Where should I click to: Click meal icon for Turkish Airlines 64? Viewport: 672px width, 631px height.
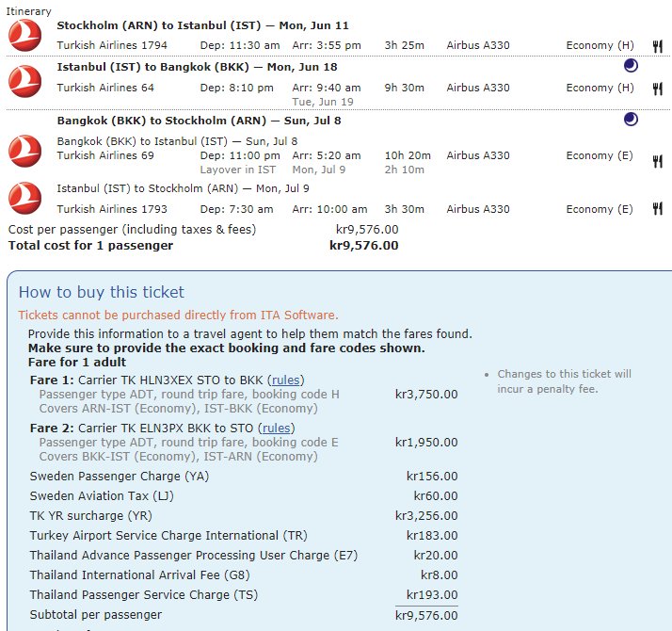657,89
